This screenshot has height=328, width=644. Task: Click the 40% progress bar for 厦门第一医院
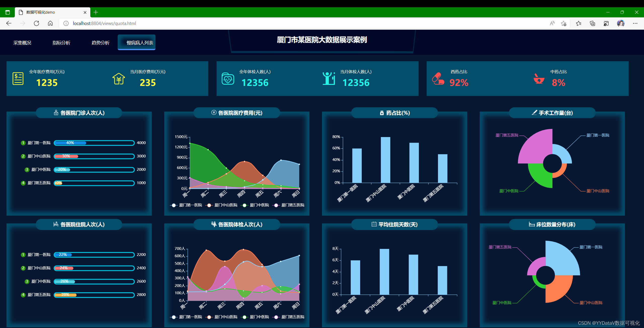(x=70, y=143)
